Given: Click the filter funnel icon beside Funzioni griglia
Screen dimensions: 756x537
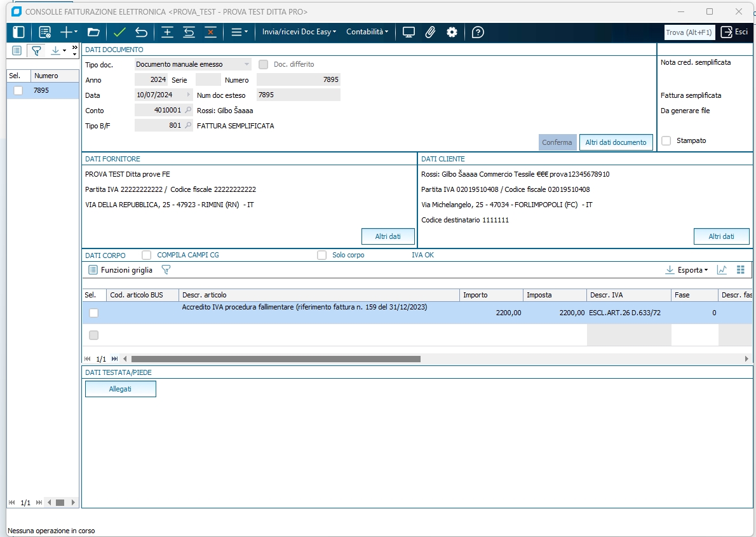Looking at the screenshot, I should pos(166,270).
